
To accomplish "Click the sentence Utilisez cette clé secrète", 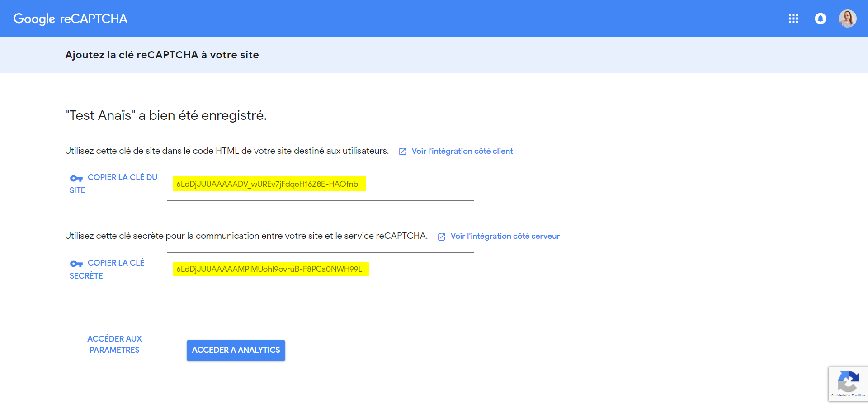I will point(246,236).
